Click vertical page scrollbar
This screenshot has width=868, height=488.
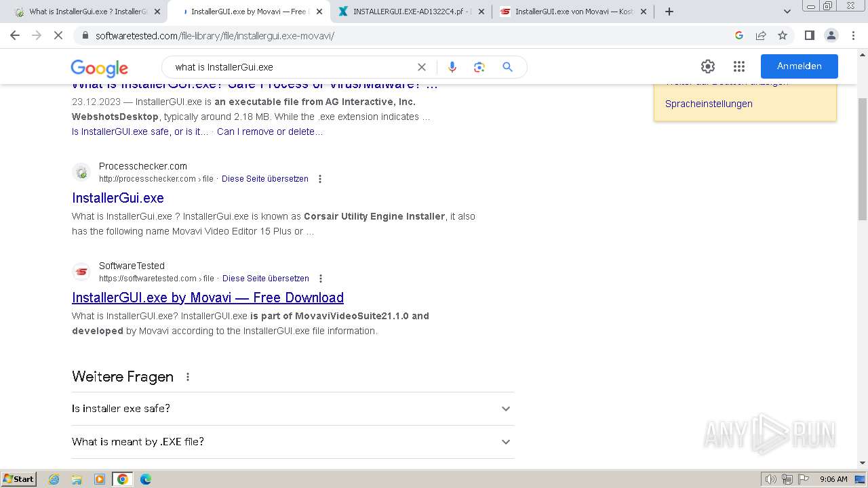[x=863, y=159]
